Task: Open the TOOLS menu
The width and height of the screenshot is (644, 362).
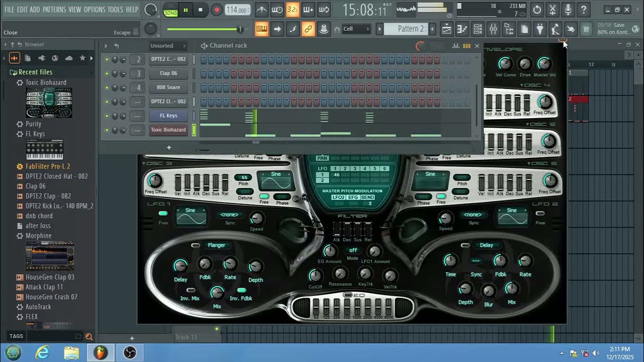Action: coord(115,10)
